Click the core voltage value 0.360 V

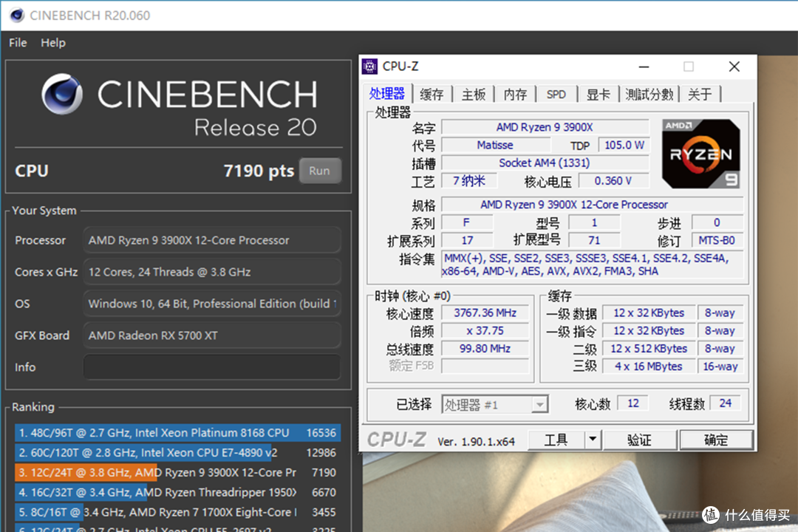613,181
